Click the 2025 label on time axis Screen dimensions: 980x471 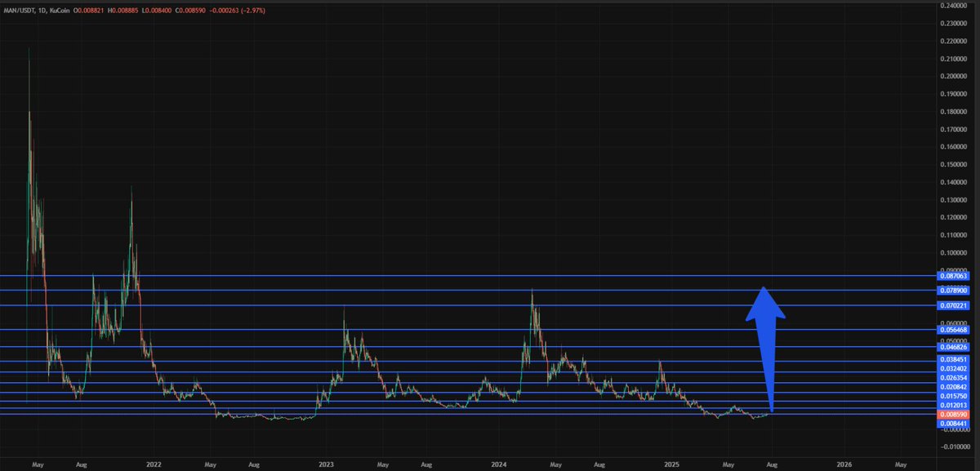click(673, 463)
